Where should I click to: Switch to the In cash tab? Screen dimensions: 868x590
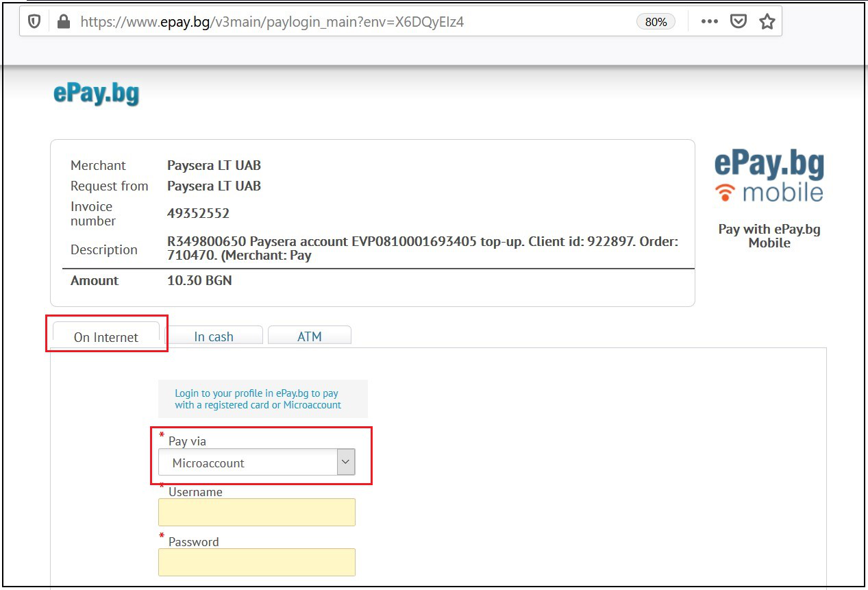214,336
